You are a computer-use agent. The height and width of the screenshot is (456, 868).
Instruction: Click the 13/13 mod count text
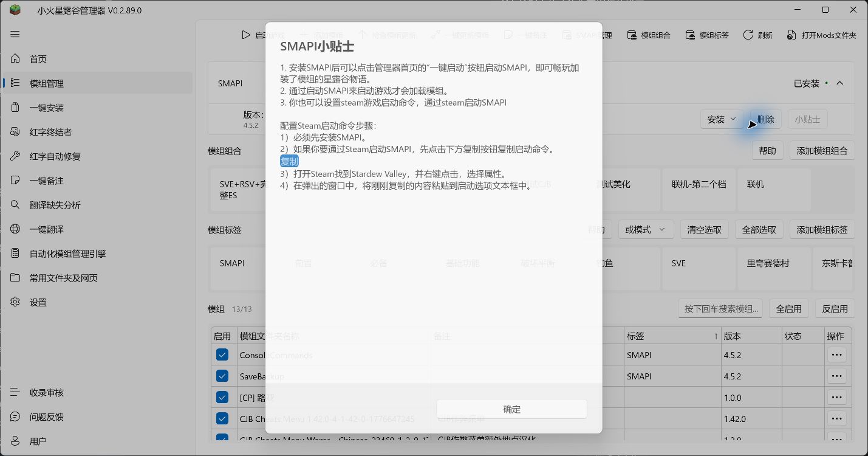242,309
